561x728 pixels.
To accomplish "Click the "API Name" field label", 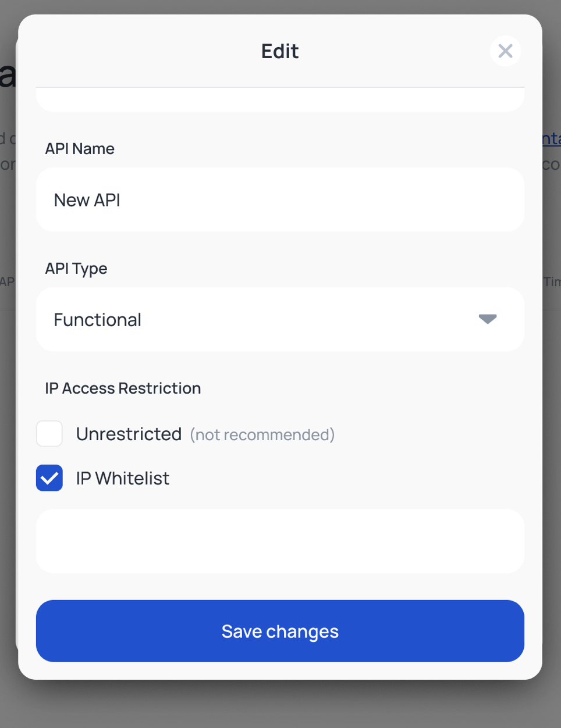I will point(80,149).
